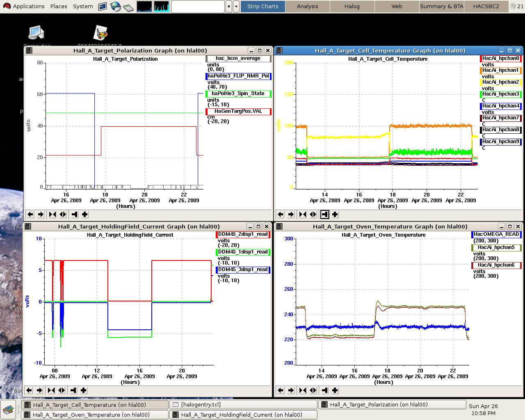525x420 pixels.
Task: Open web browser globe icon in panel
Action: pyautogui.click(x=116, y=6)
